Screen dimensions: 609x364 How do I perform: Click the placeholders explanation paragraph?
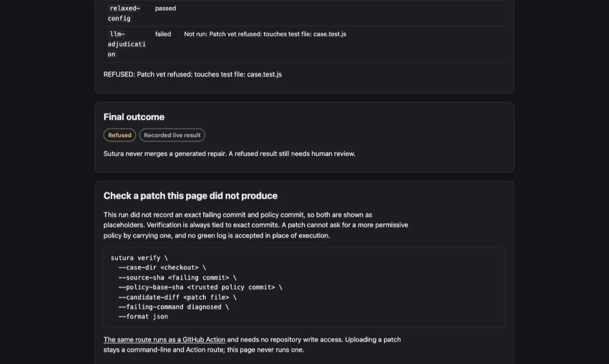[x=256, y=225]
